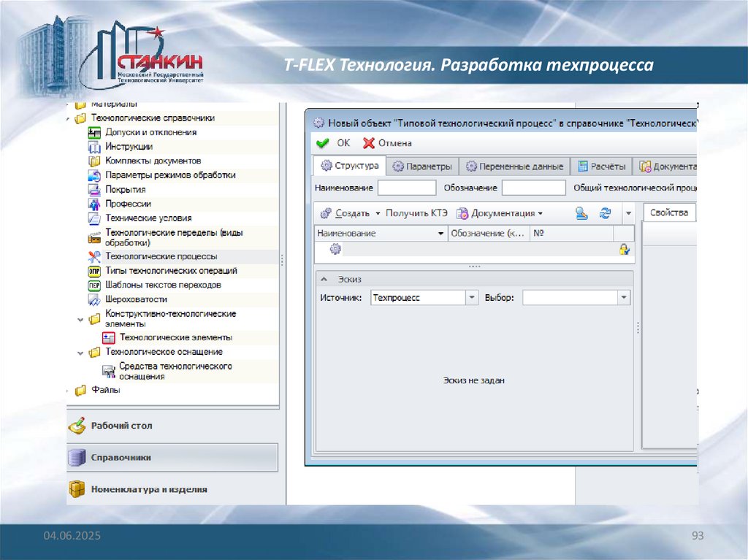The width and height of the screenshot is (748, 560).
Task: Click the Шероховатости icon
Action: click(x=94, y=299)
